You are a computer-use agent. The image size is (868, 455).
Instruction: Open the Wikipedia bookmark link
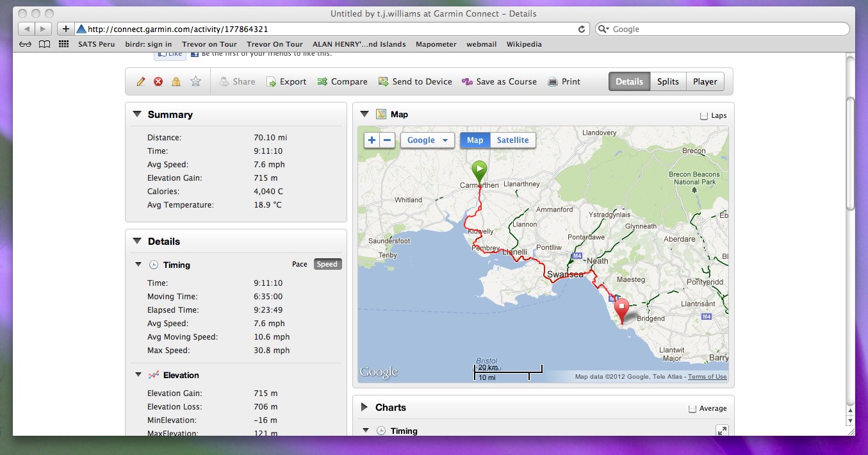523,44
